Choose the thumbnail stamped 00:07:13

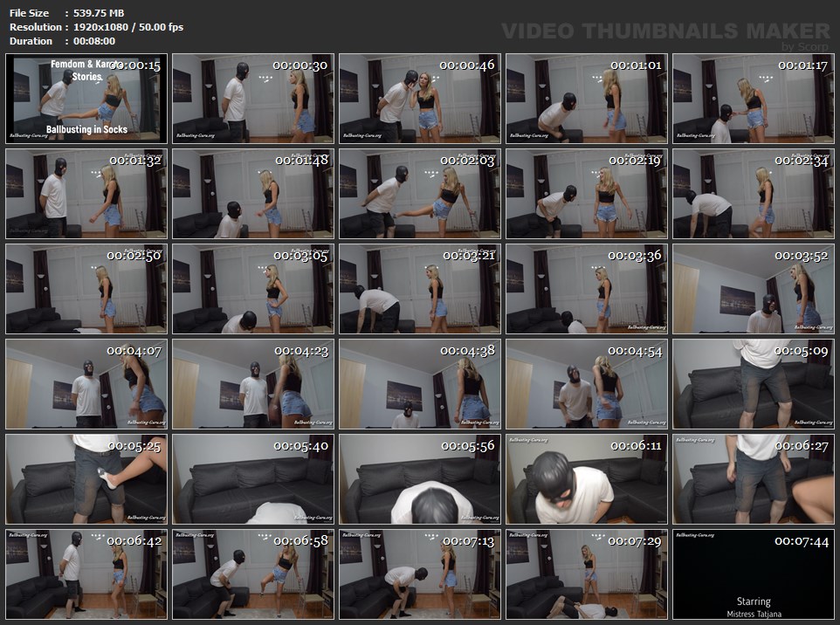pyautogui.click(x=420, y=574)
